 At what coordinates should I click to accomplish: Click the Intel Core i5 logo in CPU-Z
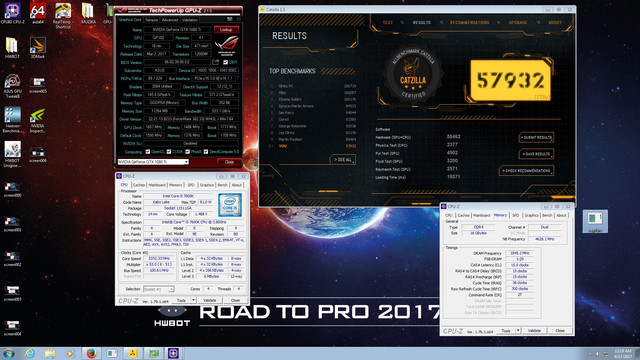pos(230,205)
